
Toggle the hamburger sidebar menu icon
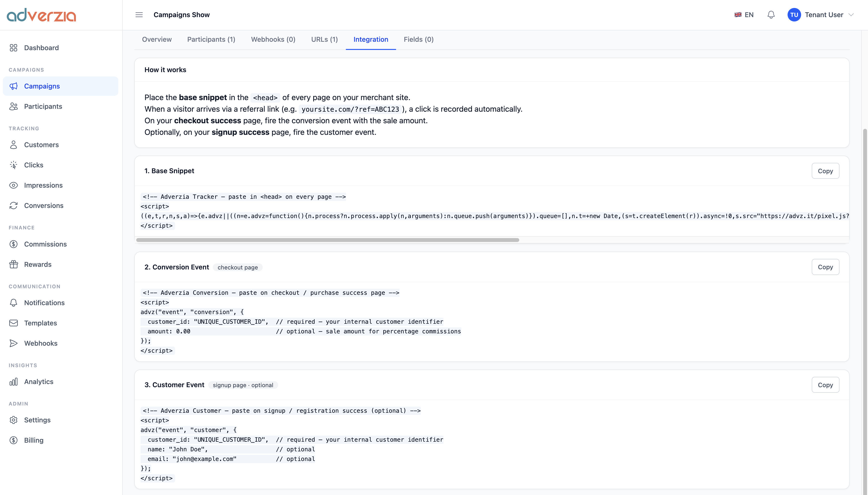pyautogui.click(x=139, y=15)
